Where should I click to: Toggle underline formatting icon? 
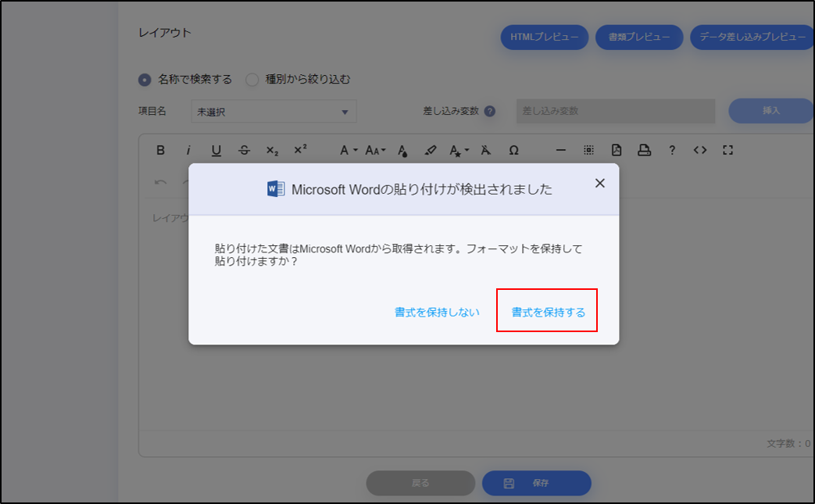(x=216, y=150)
